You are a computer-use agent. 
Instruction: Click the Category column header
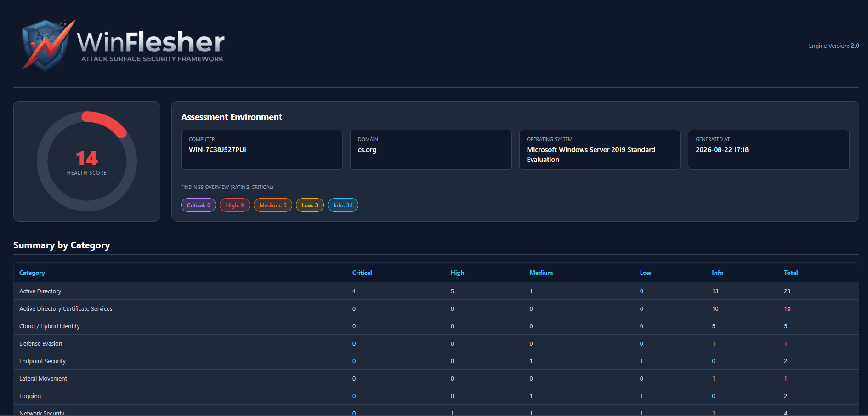pyautogui.click(x=32, y=273)
